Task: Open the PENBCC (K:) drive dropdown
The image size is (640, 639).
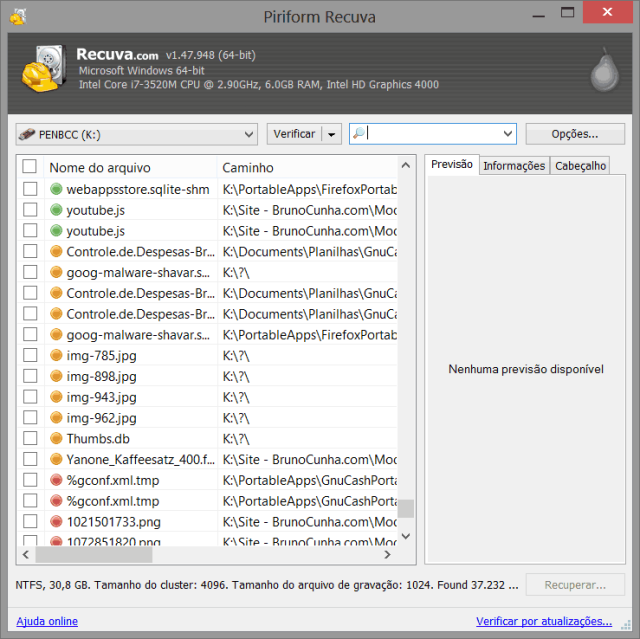Action: pos(137,134)
